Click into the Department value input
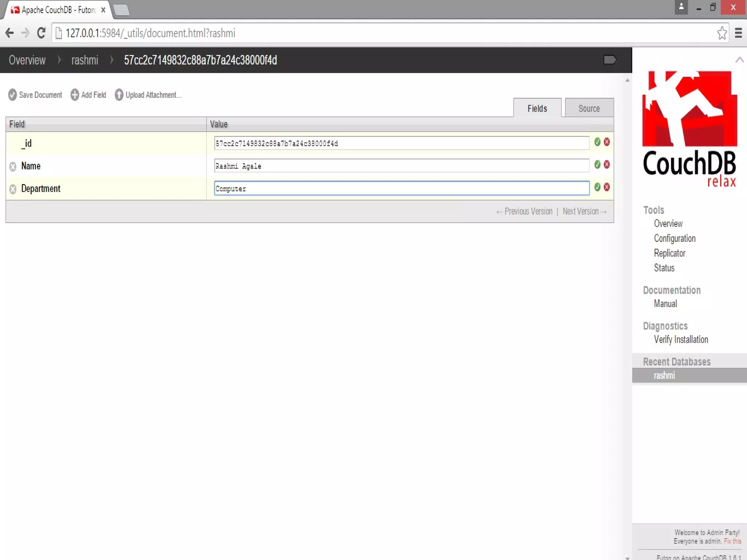This screenshot has height=560, width=747. (x=401, y=188)
